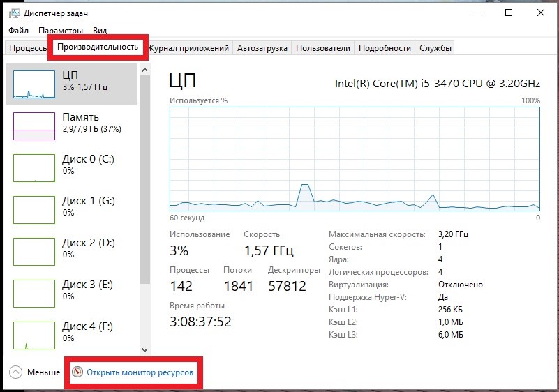
Task: Select the Диск 3 (E:) thumbnail
Action: pos(34,293)
